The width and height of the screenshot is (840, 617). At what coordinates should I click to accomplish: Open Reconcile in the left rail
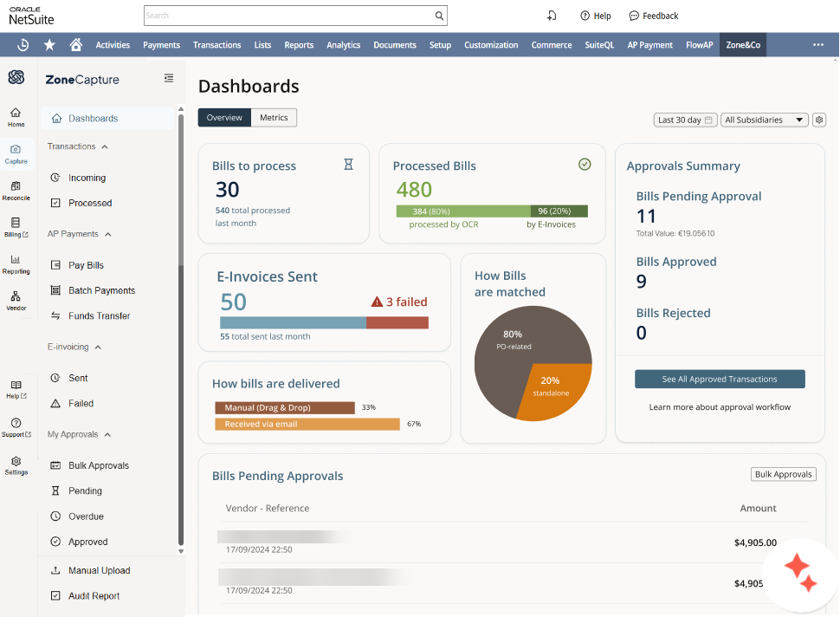click(x=16, y=191)
